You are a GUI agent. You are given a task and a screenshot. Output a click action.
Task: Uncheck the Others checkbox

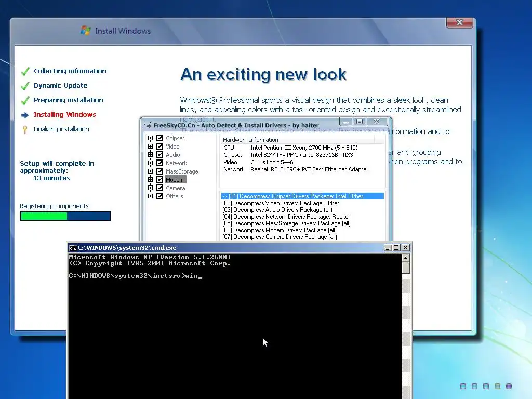[x=160, y=196]
